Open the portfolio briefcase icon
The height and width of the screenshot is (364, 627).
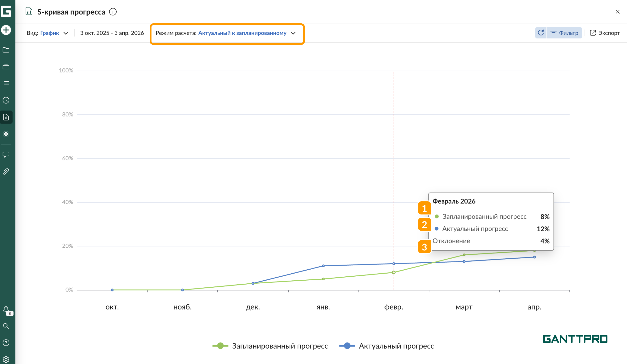pos(6,67)
